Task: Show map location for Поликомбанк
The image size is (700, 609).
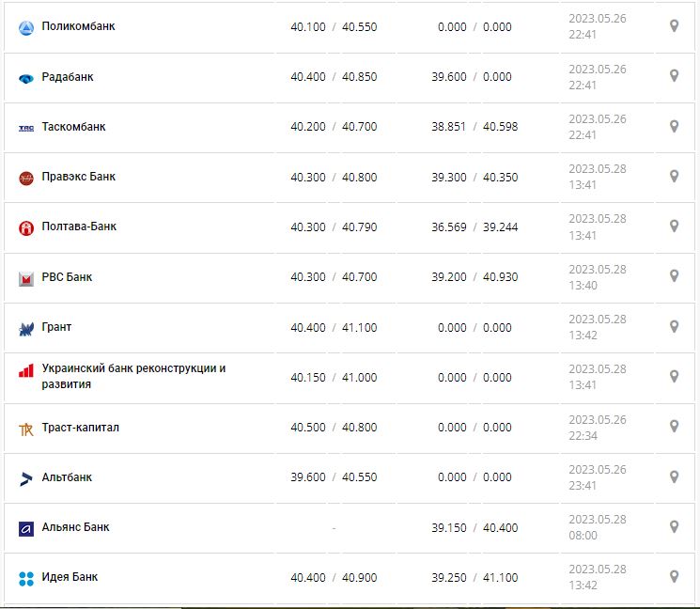Action: point(674,26)
